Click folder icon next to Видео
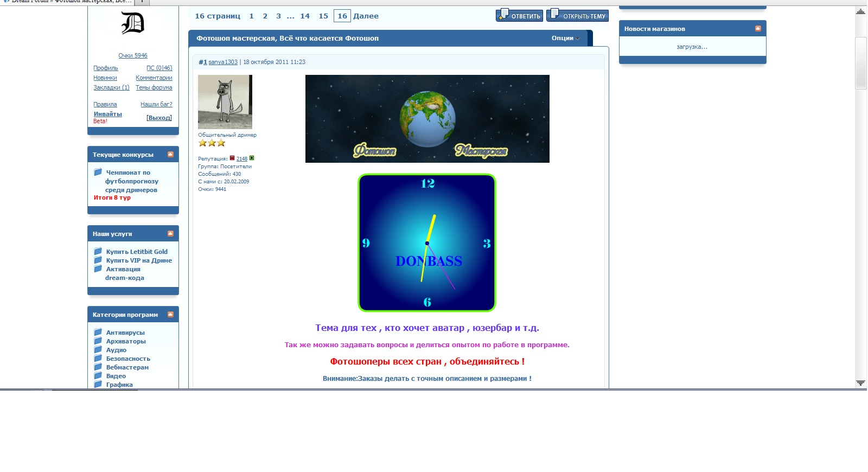The height and width of the screenshot is (472, 868). click(x=98, y=375)
